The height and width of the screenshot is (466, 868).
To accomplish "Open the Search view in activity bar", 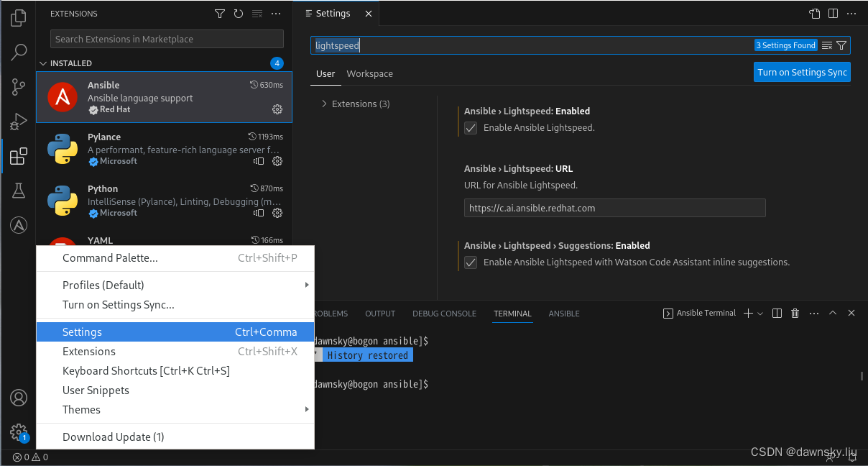I will point(18,52).
